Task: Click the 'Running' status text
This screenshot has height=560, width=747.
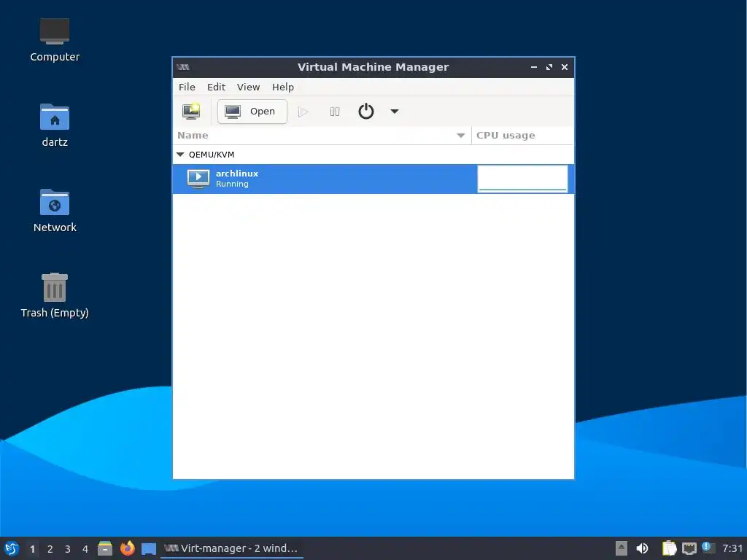Action: (x=232, y=184)
